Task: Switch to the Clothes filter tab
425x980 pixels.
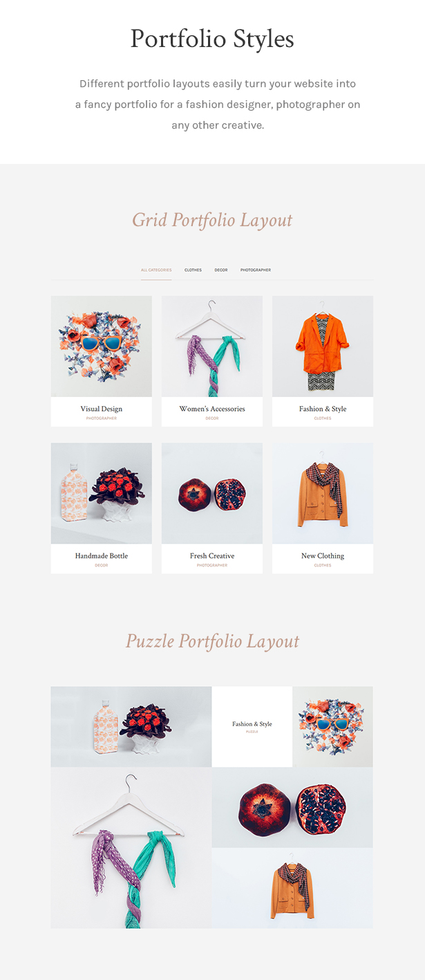Action: 193,270
